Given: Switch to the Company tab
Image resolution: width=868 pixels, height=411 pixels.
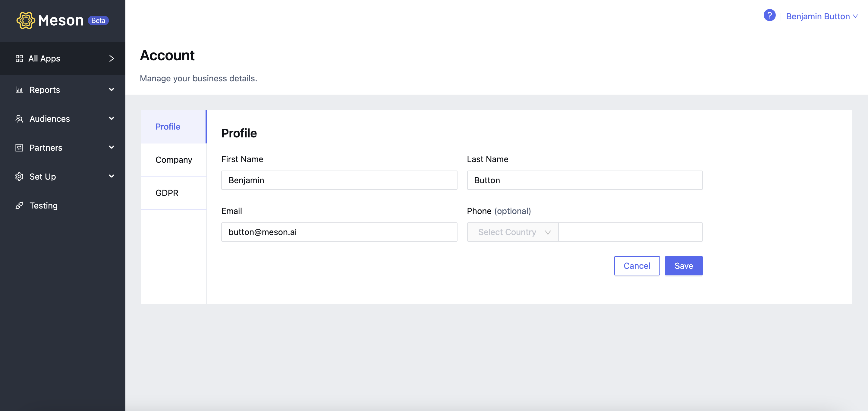Looking at the screenshot, I should 174,160.
